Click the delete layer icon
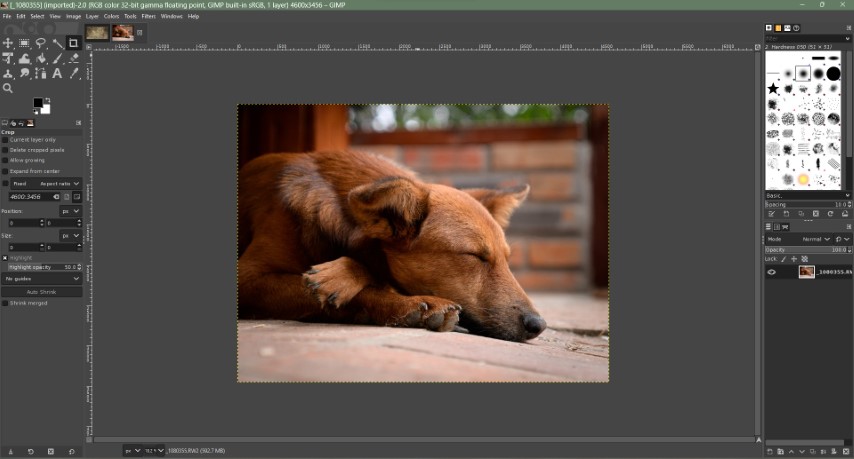854x459 pixels. (846, 451)
